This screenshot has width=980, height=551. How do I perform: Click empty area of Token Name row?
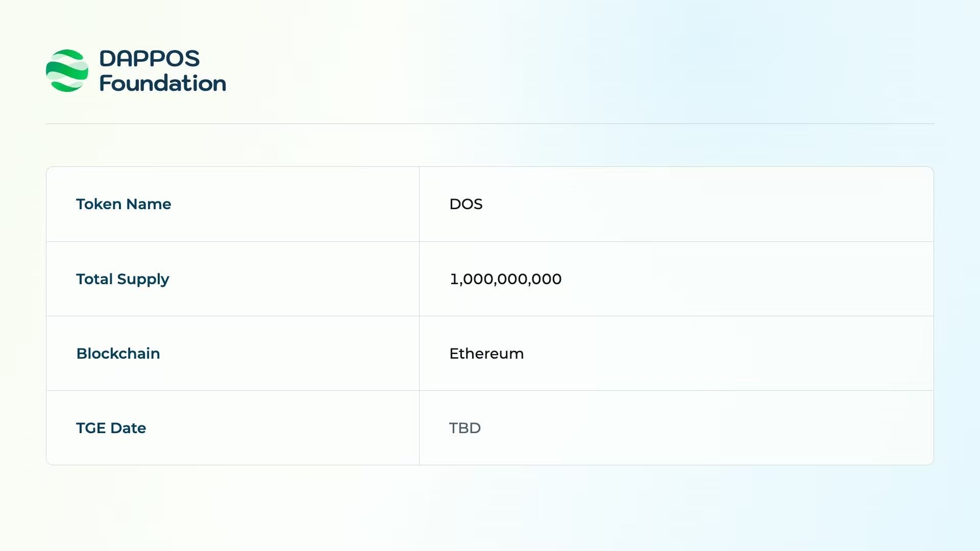tap(715, 204)
